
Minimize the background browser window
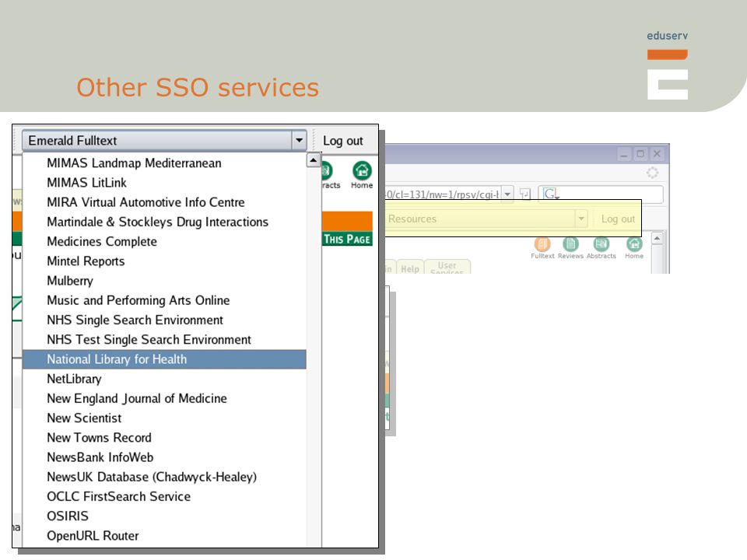pyautogui.click(x=624, y=154)
